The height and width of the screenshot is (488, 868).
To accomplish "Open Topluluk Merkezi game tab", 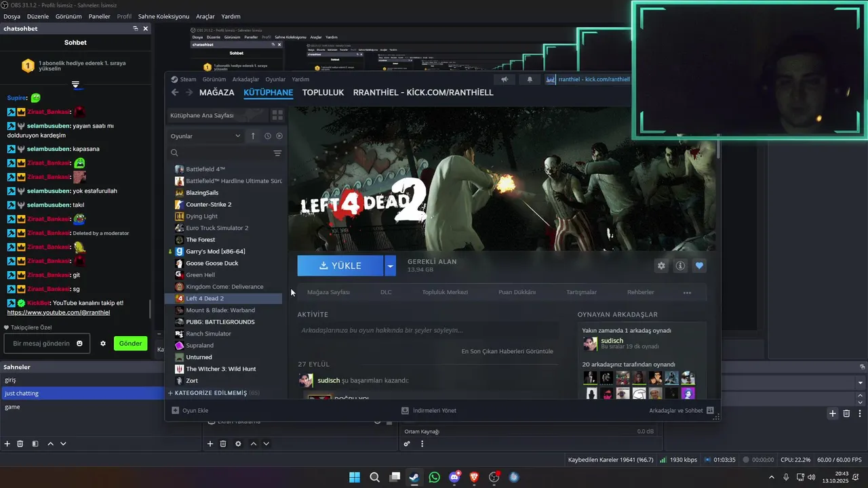I will (x=445, y=292).
